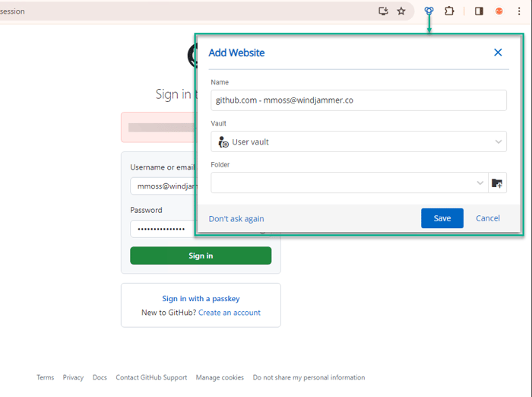Open Privacy footer link
The height and width of the screenshot is (397, 532).
pyautogui.click(x=73, y=377)
